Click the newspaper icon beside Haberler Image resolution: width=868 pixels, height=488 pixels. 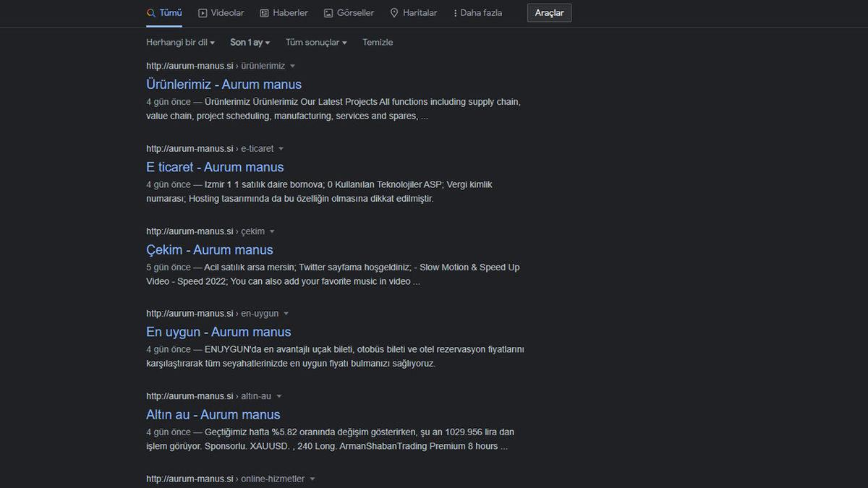click(263, 12)
